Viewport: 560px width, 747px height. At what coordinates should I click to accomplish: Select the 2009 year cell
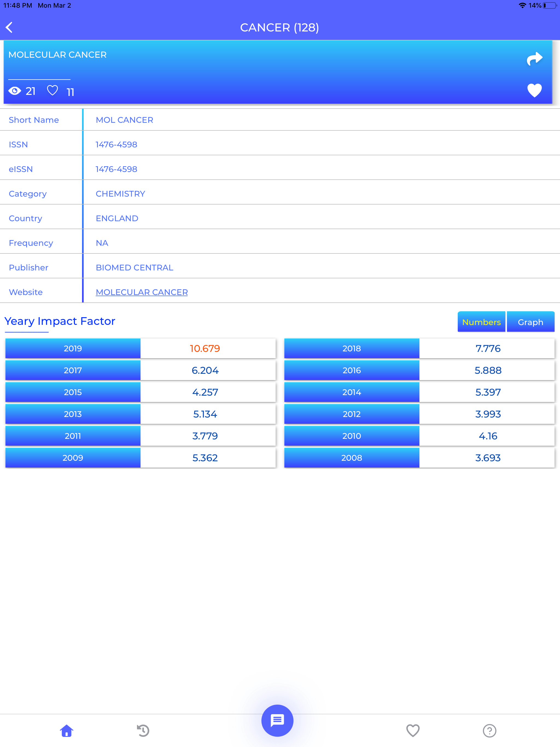coord(73,458)
